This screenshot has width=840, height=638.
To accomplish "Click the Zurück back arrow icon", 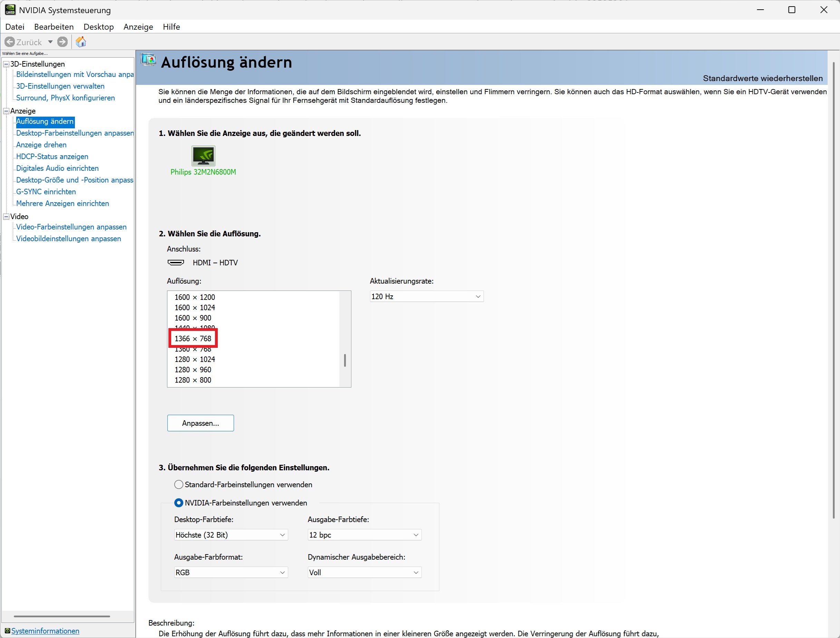I will (x=10, y=42).
